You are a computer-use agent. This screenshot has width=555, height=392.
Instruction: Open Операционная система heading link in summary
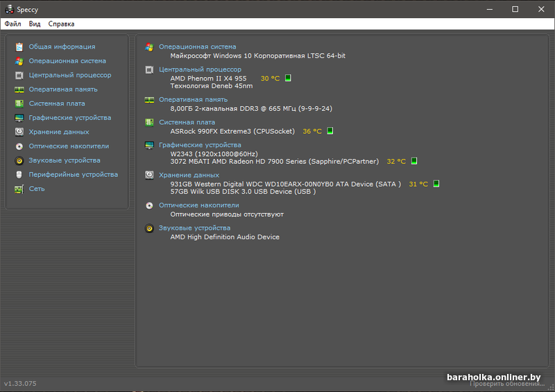(197, 46)
